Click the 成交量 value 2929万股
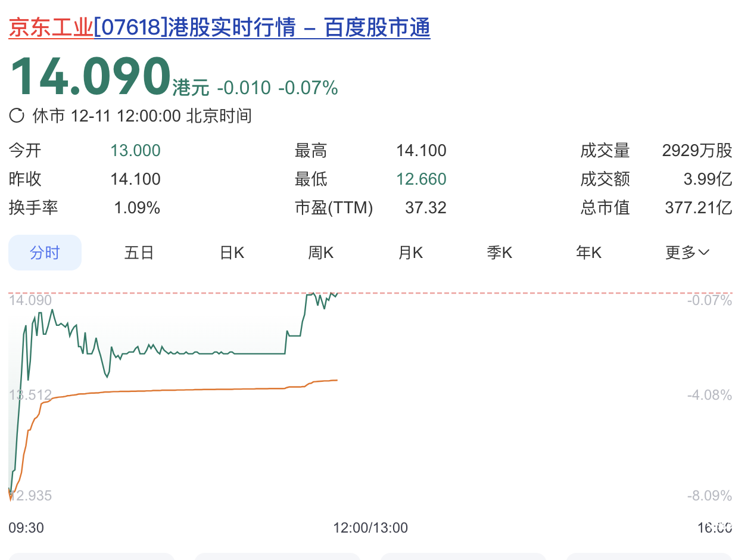The image size is (754, 560). [696, 151]
